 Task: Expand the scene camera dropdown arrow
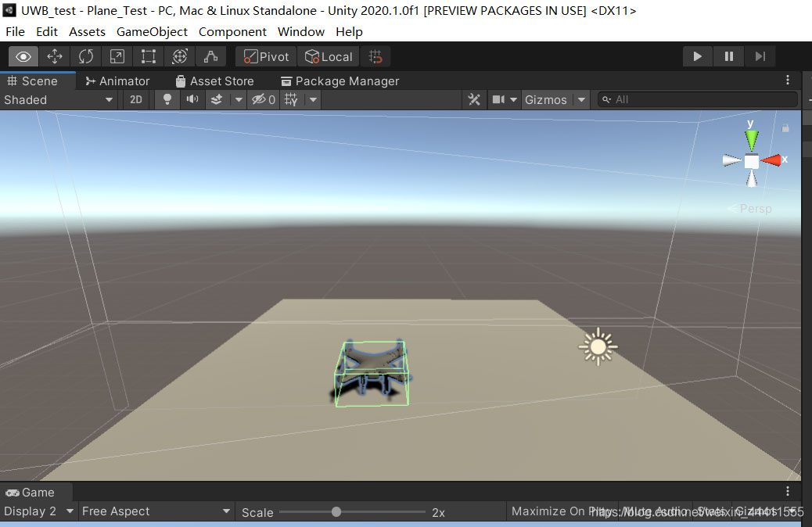pyautogui.click(x=513, y=100)
